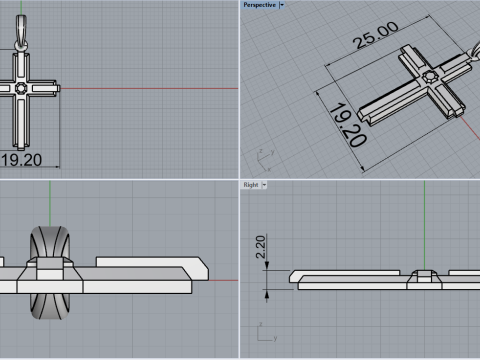Select the 2.20 thickness dimension in Right view
This screenshot has width=480, height=360.
click(x=261, y=247)
